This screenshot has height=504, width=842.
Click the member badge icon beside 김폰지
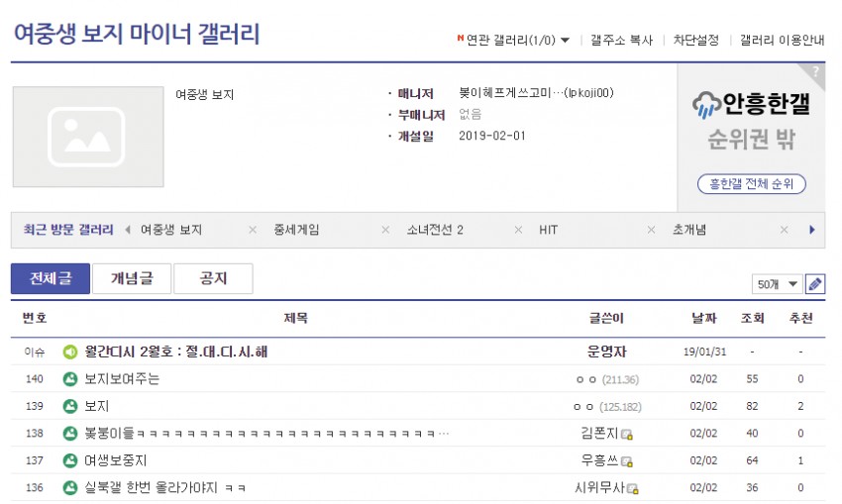click(628, 434)
